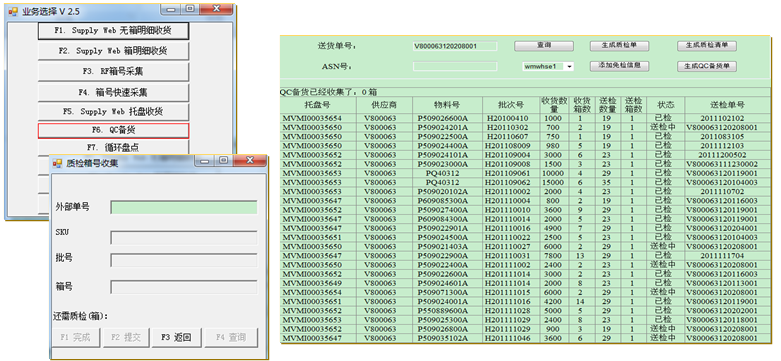
Task: Open F5. Supply Web 托盘收货
Action: click(x=113, y=112)
